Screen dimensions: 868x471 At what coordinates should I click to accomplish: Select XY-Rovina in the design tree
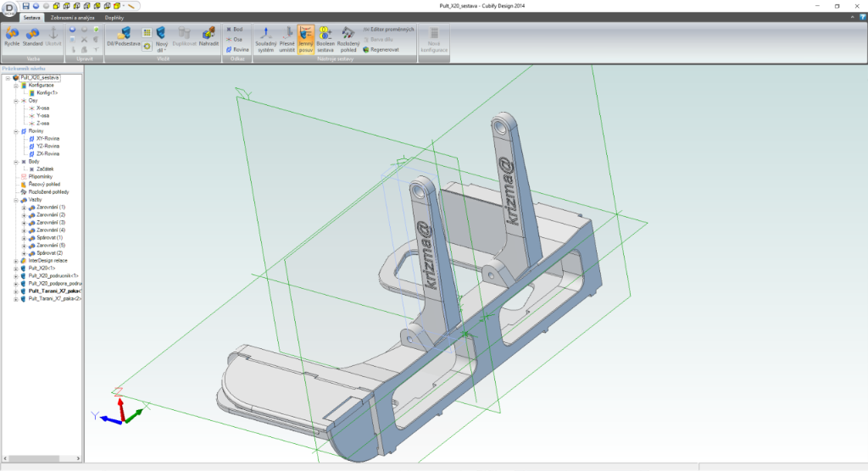47,139
